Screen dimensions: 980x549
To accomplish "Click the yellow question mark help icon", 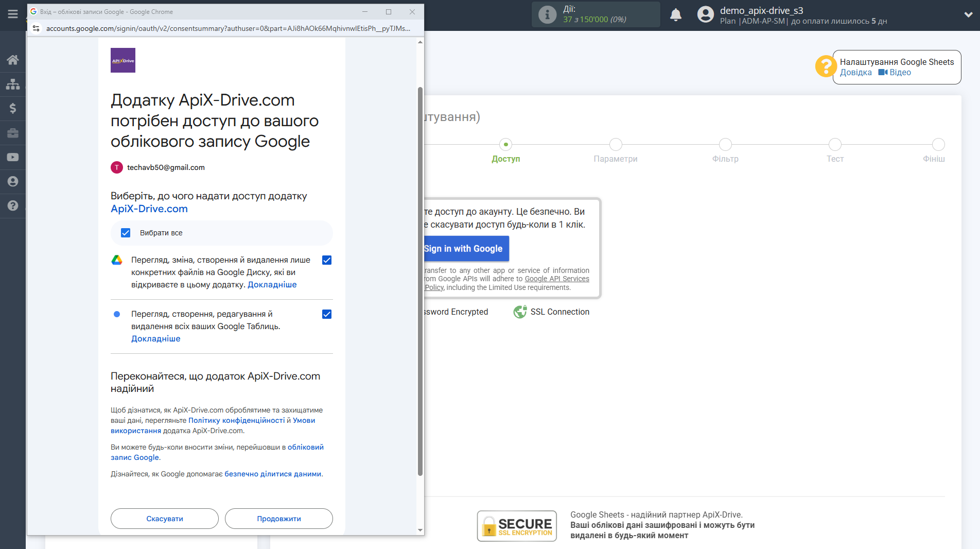I will pos(826,66).
